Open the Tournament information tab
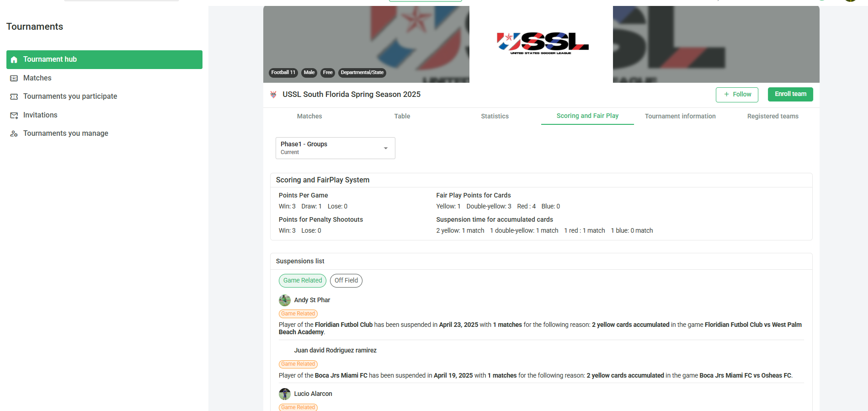Screen dimensions: 868x411 click(x=680, y=116)
